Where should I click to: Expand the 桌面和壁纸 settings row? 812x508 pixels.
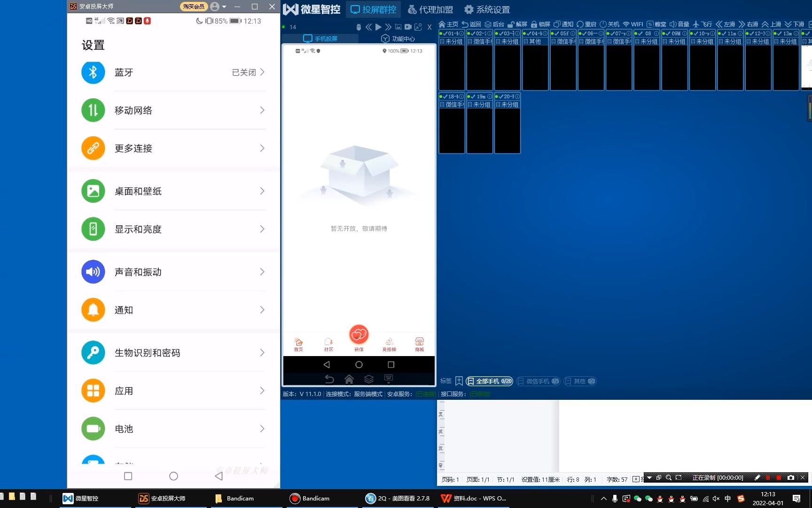pyautogui.click(x=173, y=191)
